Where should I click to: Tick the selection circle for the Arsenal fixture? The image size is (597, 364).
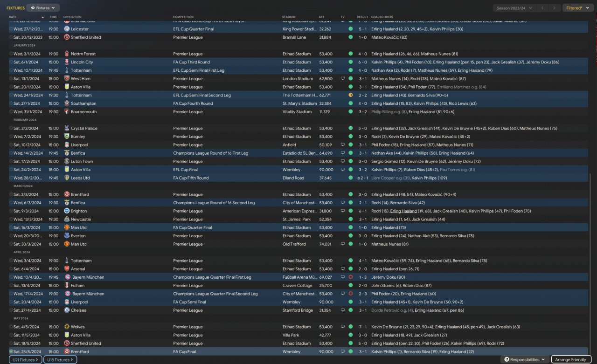11,269
